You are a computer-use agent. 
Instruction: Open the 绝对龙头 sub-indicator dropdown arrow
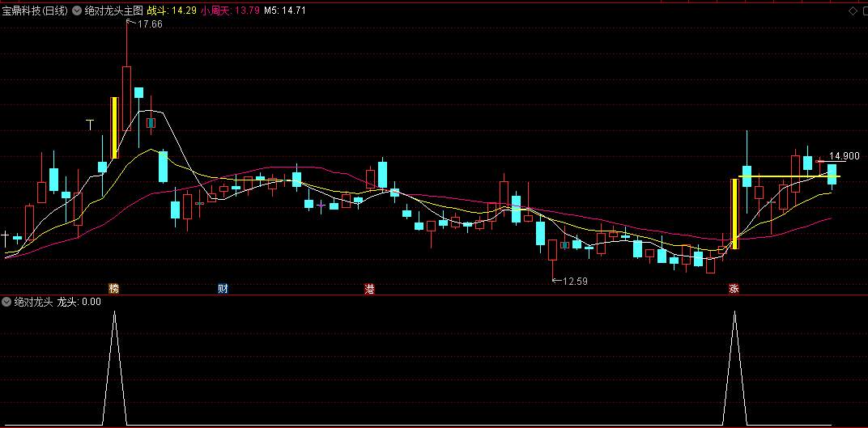(6, 302)
